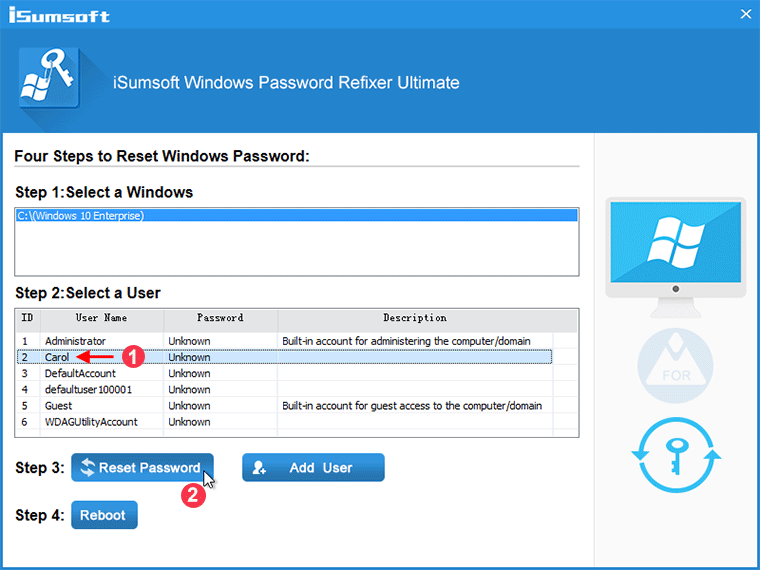Viewport: 760px width, 570px height.
Task: Select the defaultuser100001 user row
Action: tap(285, 390)
